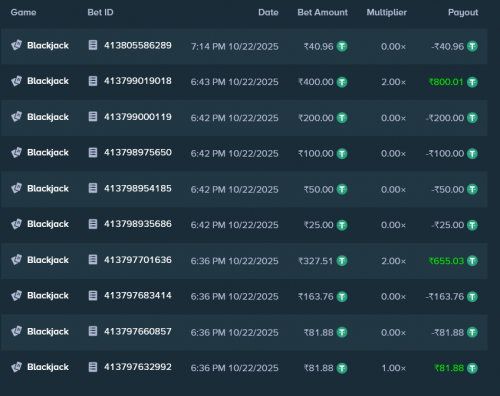
Task: Click the green ₹655.03 payout value
Action: click(446, 261)
